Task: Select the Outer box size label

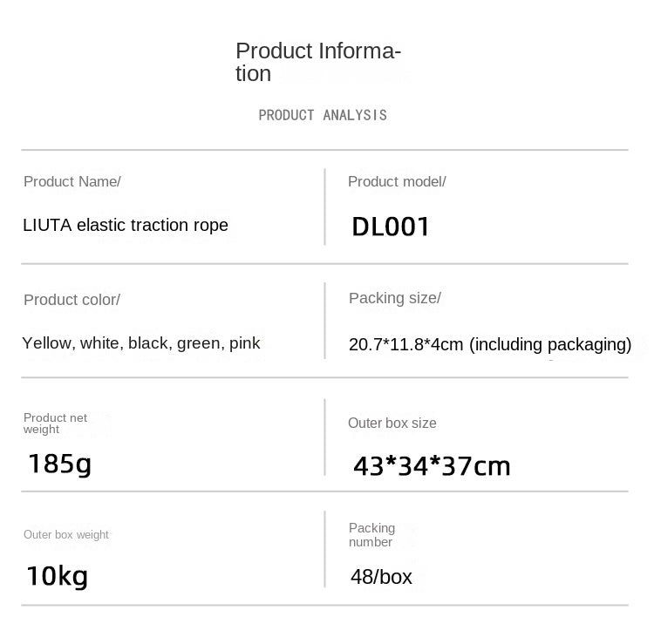Action: coord(392,424)
